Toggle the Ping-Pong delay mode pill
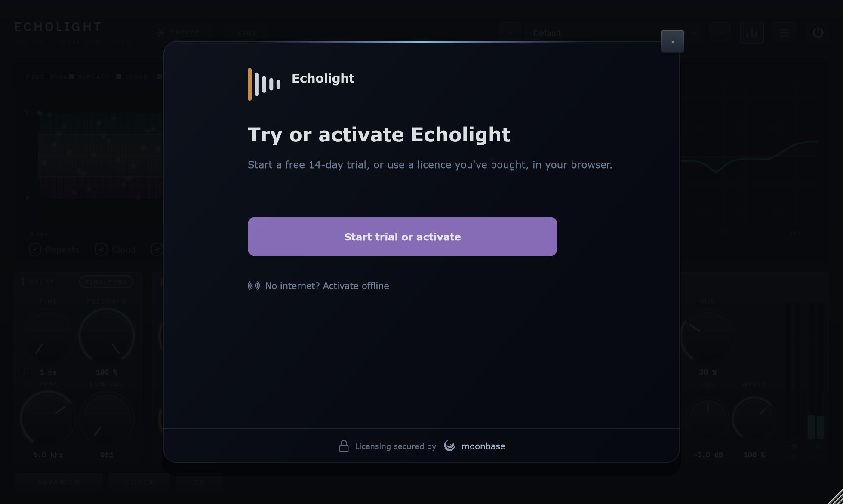The width and height of the screenshot is (843, 504). [106, 282]
